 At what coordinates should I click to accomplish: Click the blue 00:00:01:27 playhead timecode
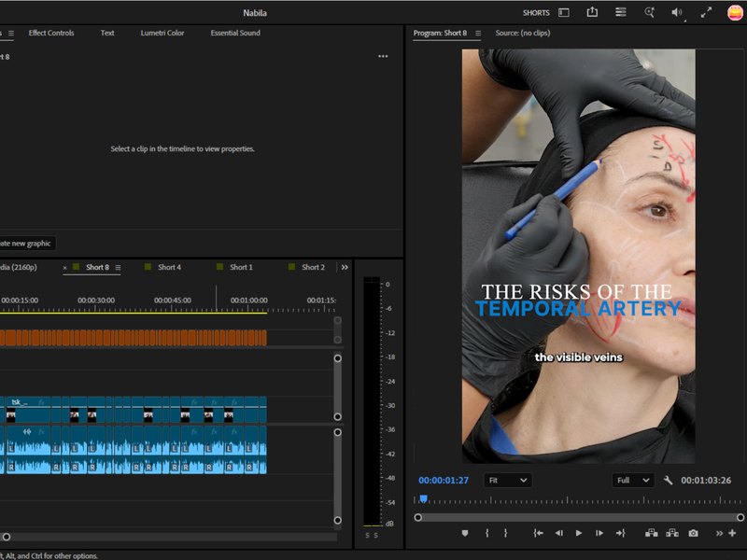coord(443,481)
